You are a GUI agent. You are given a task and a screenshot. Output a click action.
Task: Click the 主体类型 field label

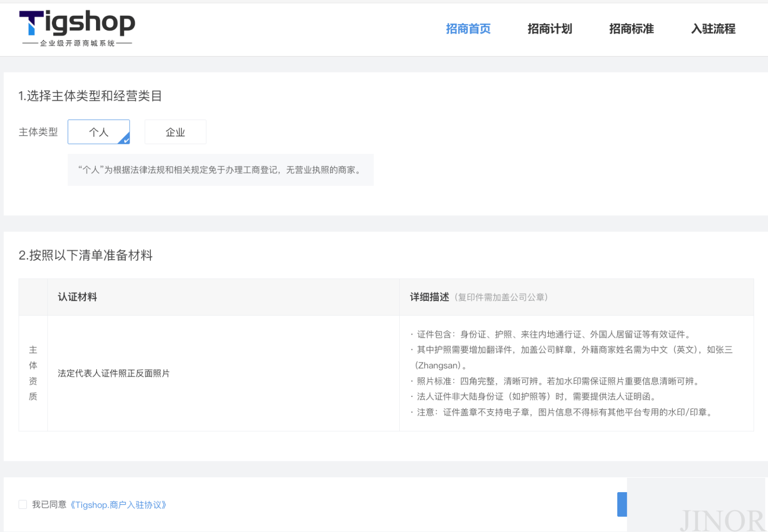pyautogui.click(x=38, y=132)
